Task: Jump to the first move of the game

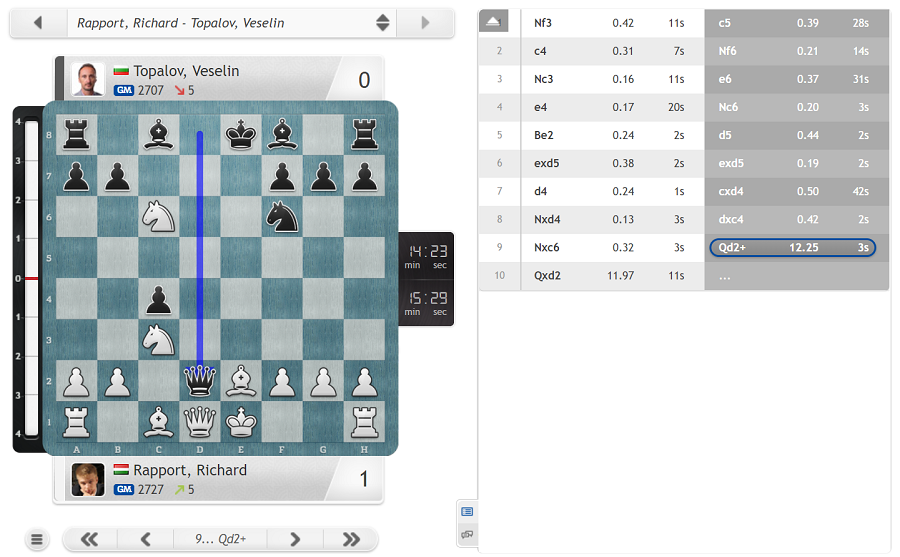Action: (90, 540)
